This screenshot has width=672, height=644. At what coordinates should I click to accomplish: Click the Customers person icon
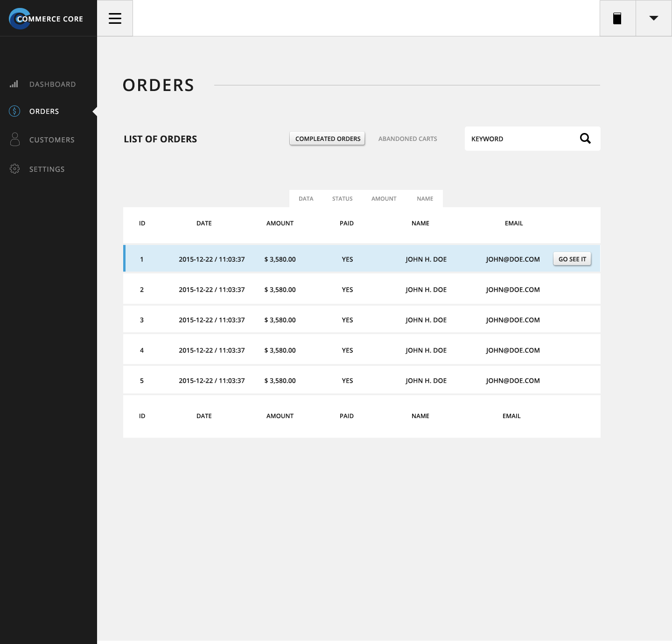tap(15, 139)
